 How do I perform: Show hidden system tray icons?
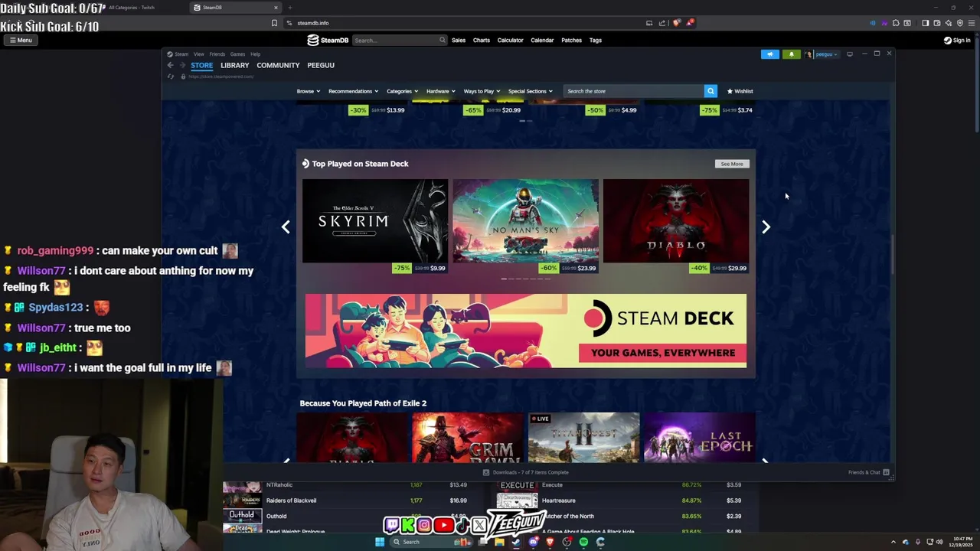(893, 542)
